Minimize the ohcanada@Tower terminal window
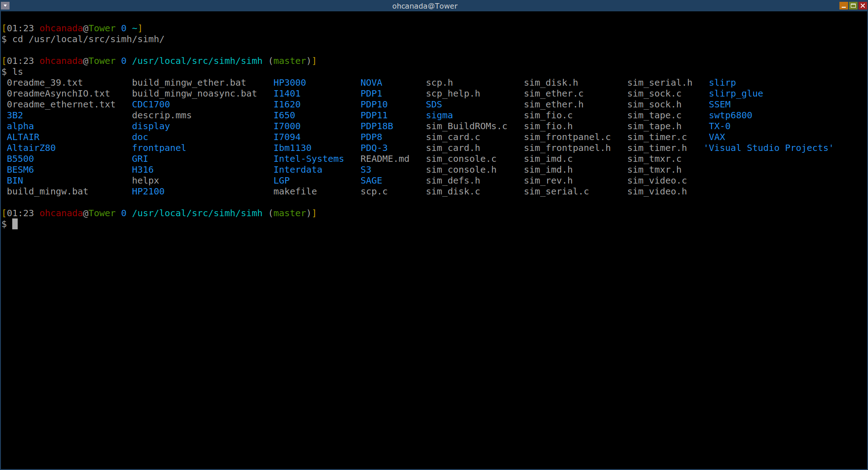This screenshot has width=868, height=470. coord(844,5)
